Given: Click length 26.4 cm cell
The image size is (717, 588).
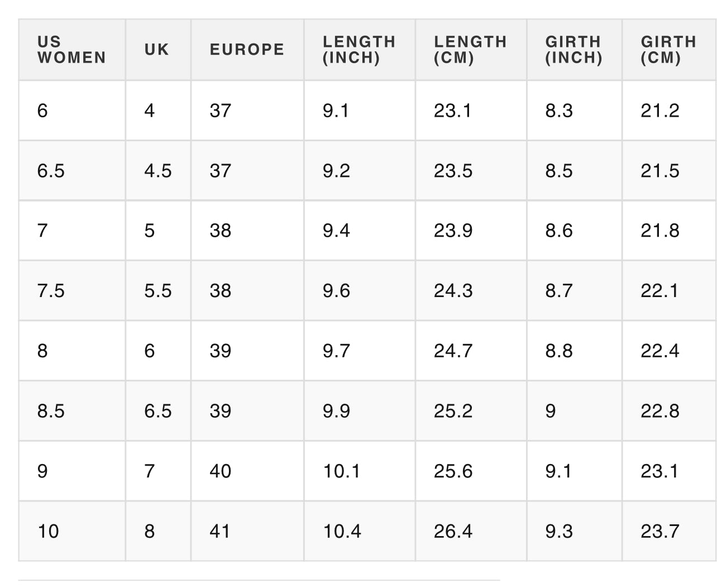Looking at the screenshot, I should click(471, 531).
